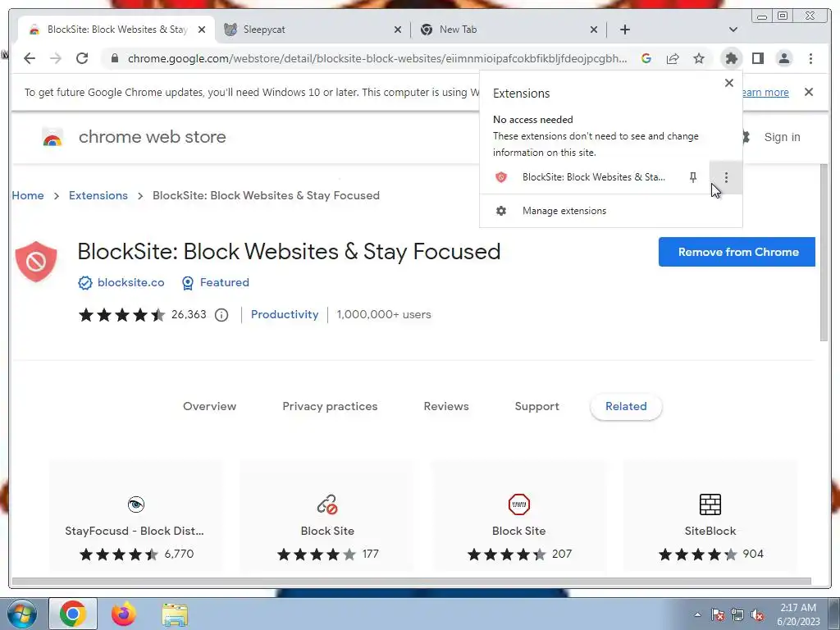Switch to the Overview tab
840x630 pixels.
point(209,406)
